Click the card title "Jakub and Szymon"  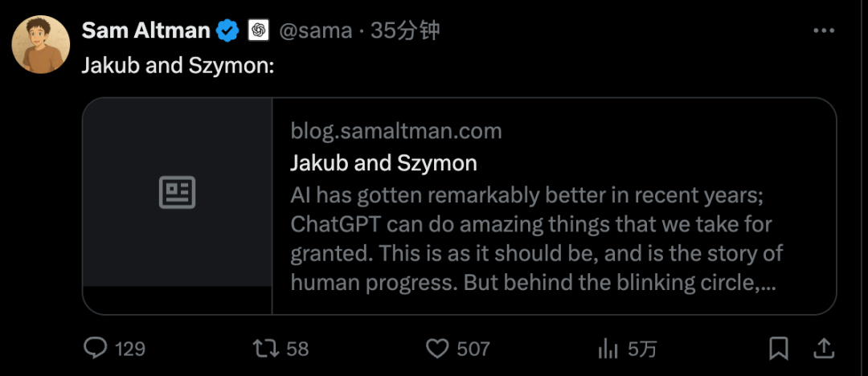point(383,163)
